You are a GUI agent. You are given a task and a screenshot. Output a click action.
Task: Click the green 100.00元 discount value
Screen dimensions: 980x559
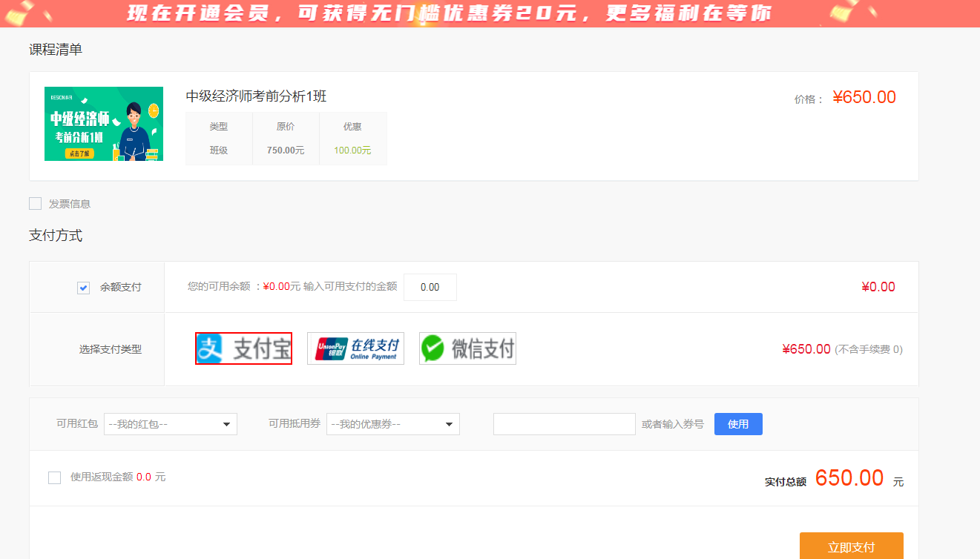click(x=352, y=150)
